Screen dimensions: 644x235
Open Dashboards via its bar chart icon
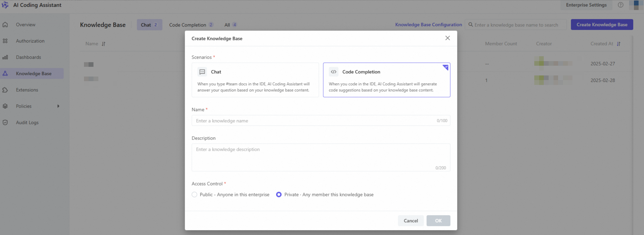tap(5, 57)
